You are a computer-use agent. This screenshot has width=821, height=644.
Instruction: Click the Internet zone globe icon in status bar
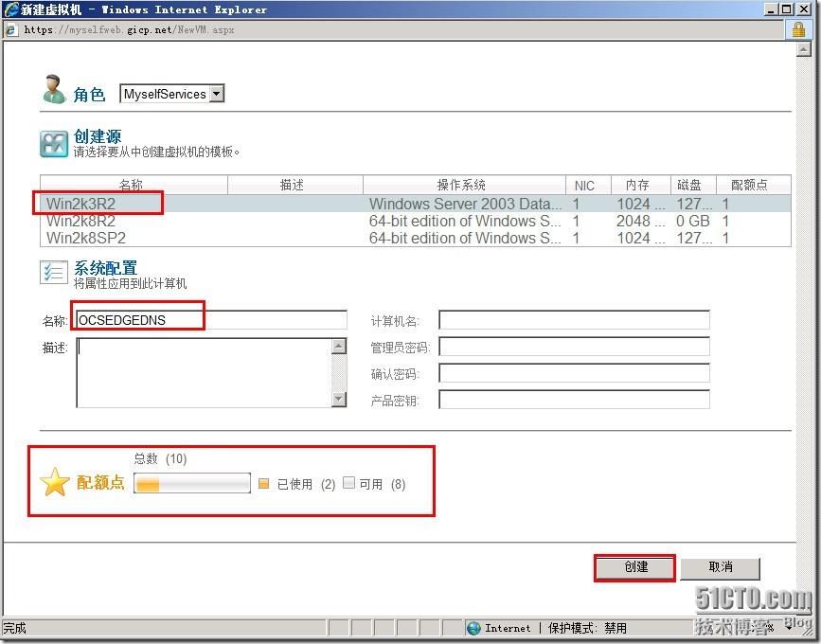[x=473, y=628]
